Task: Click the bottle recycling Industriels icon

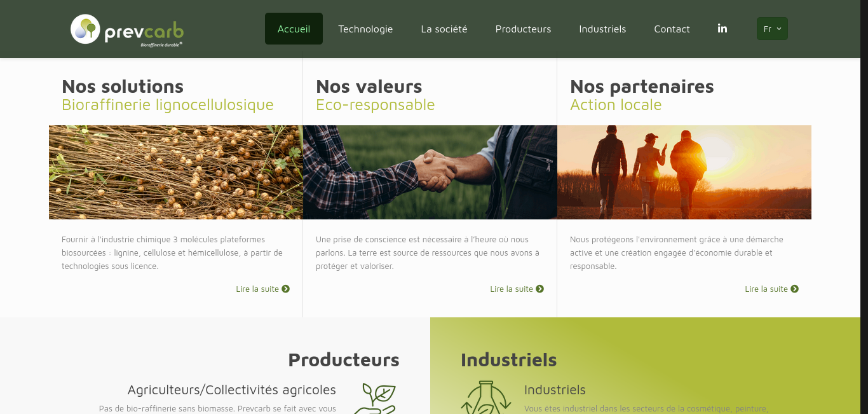Action: click(486, 397)
